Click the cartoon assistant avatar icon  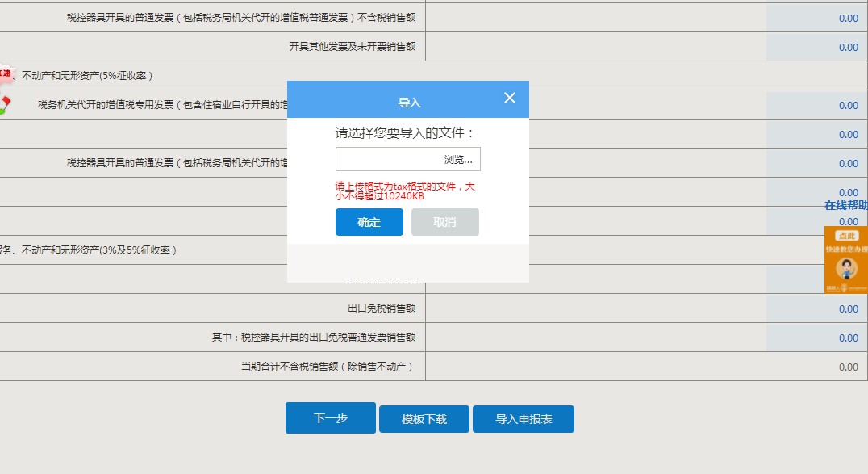click(x=845, y=271)
